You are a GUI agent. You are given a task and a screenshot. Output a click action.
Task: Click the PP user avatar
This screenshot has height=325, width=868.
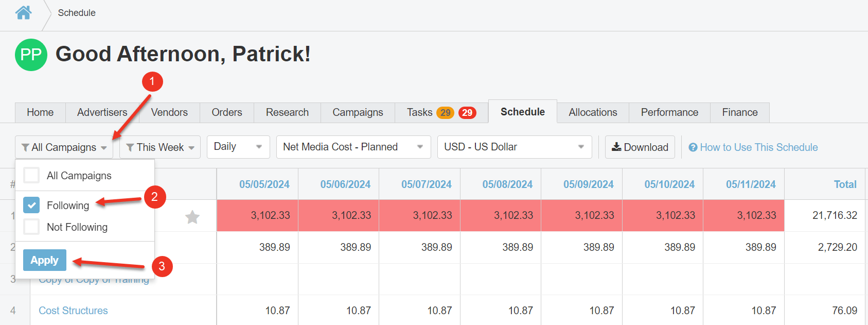[31, 55]
